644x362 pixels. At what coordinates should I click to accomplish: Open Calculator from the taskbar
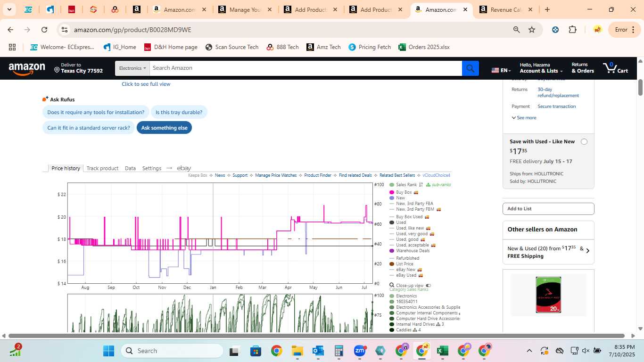[339, 351]
